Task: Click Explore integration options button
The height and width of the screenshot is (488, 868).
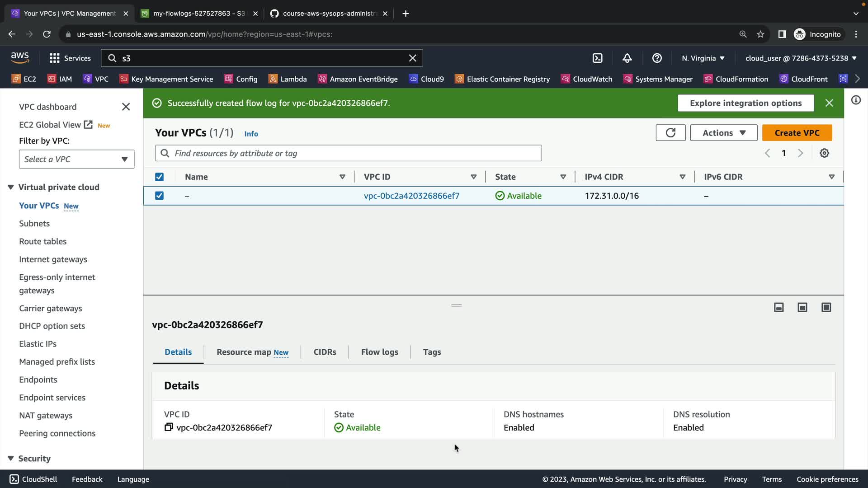Action: (745, 103)
